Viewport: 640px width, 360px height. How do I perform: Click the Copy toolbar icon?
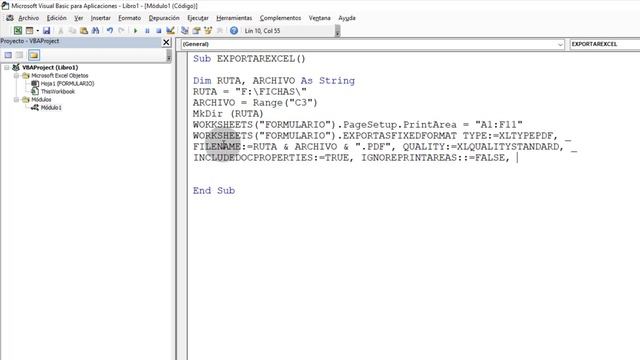pyautogui.click(x=72, y=31)
